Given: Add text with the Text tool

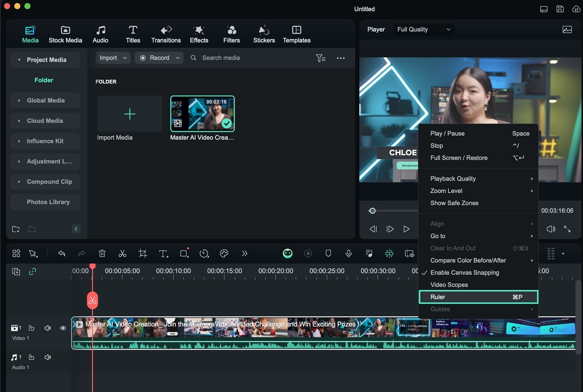Looking at the screenshot, I should 164,254.
